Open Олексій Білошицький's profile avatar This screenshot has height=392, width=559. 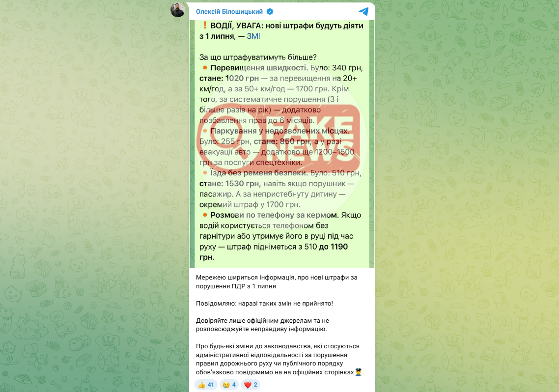click(x=177, y=10)
